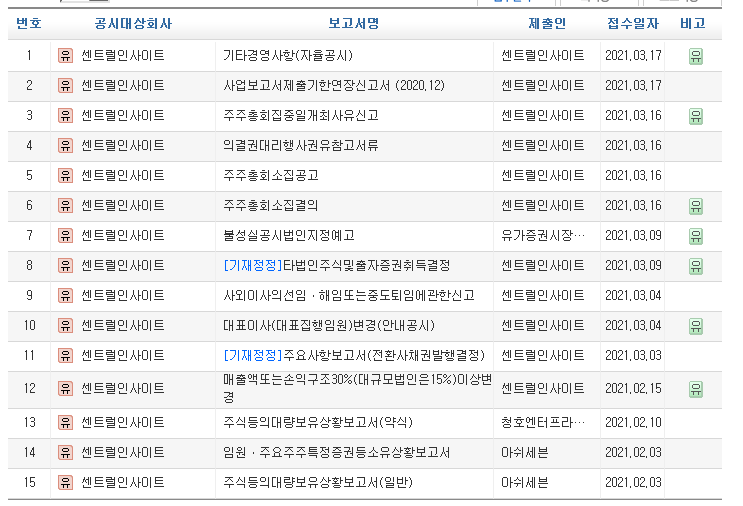
Task: Click company name 센트럴인사이트 in row 8
Action: tap(123, 265)
